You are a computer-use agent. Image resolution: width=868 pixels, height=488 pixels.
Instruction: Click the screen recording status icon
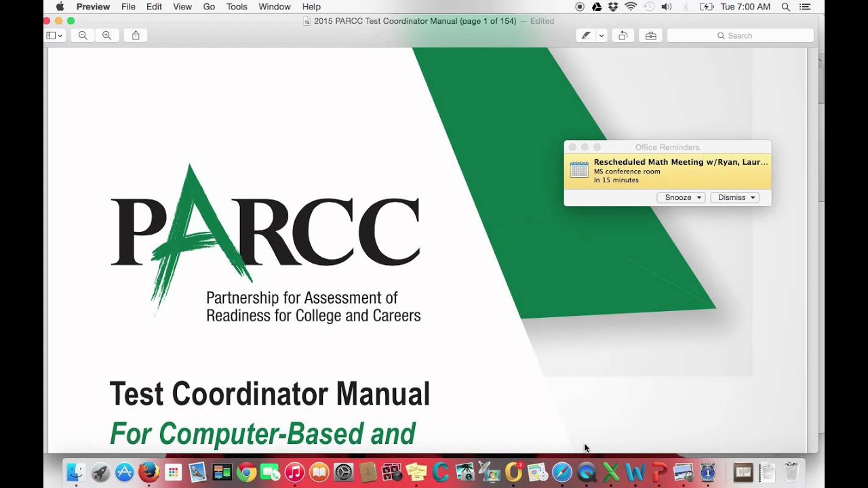pyautogui.click(x=580, y=7)
